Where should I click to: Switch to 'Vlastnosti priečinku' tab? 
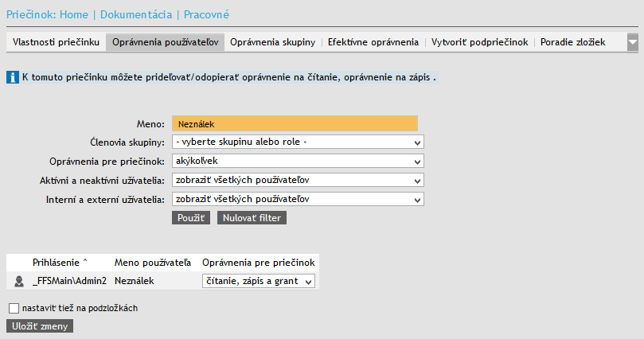[x=56, y=42]
